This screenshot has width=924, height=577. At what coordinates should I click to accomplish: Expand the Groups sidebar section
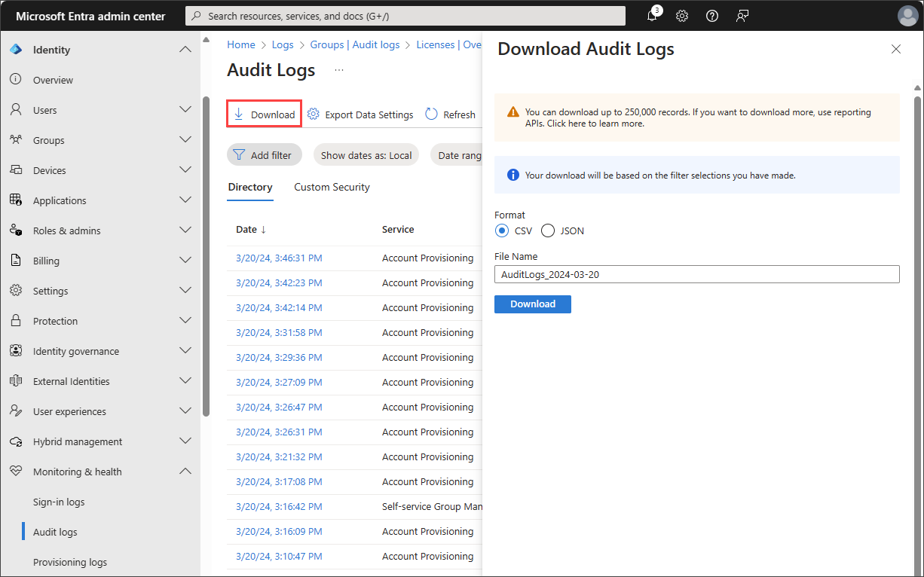(x=185, y=139)
